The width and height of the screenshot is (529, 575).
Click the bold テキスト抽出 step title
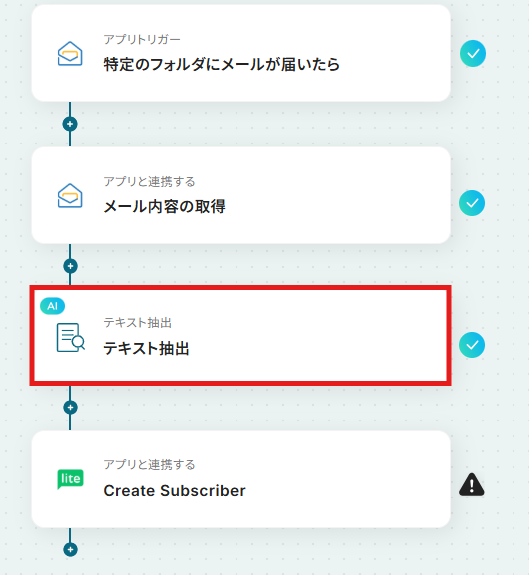click(x=146, y=348)
